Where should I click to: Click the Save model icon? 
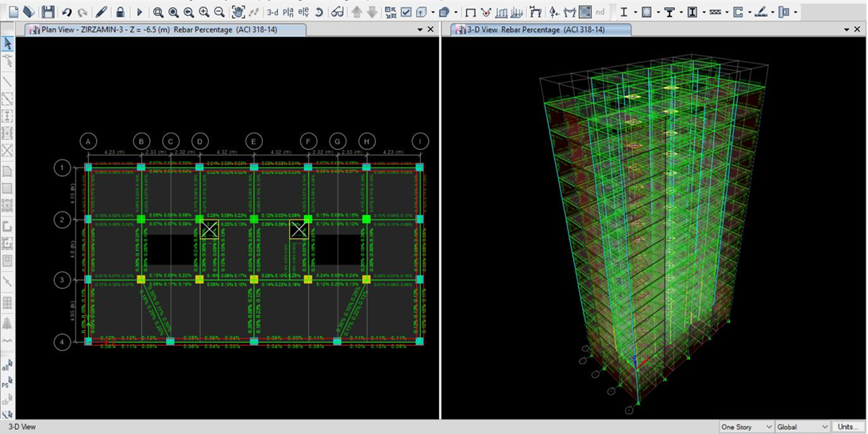point(48,12)
